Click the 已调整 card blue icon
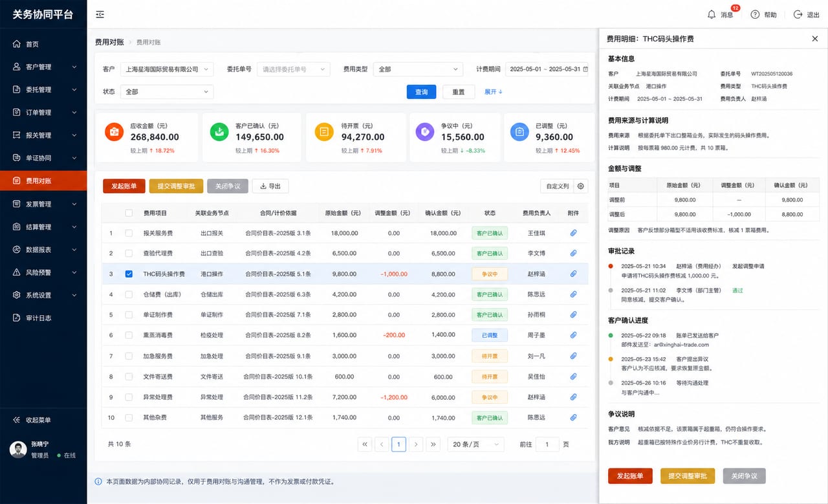This screenshot has width=828, height=504. coord(519,132)
